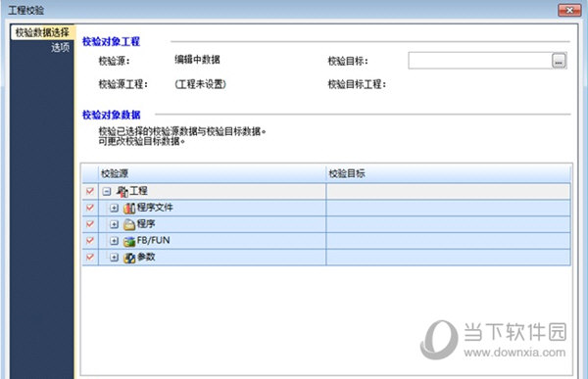
Task: Select the 参数 tree row label
Action: [x=146, y=257]
